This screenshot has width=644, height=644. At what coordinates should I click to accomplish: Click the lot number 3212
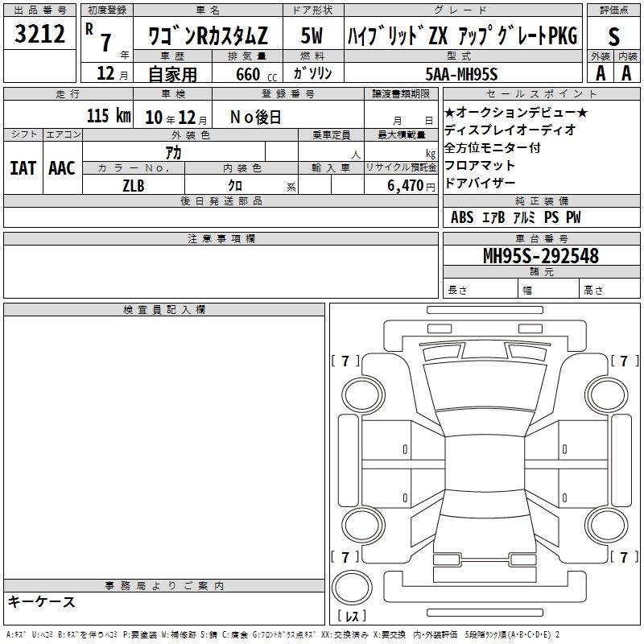click(x=39, y=34)
